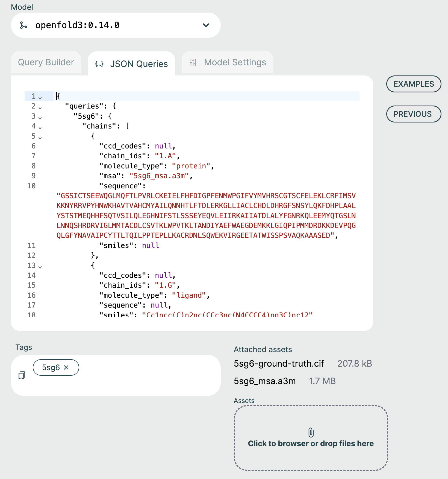This screenshot has height=479, width=448.
Task: Click the sliders icon on Model Settings
Action: point(193,63)
